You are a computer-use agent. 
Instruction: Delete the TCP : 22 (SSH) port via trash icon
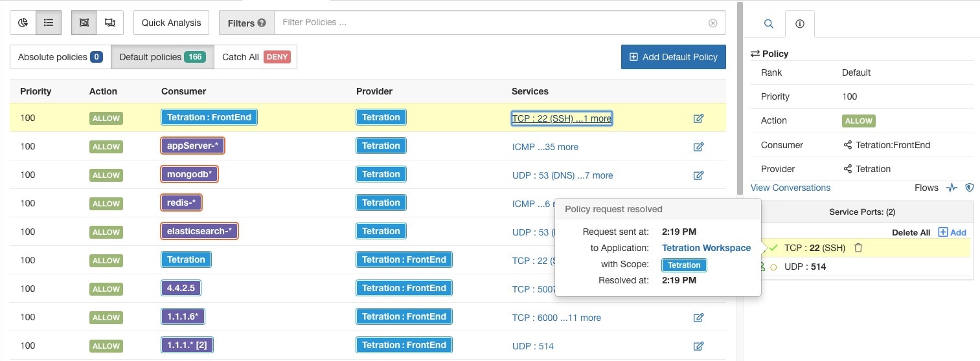[858, 248]
